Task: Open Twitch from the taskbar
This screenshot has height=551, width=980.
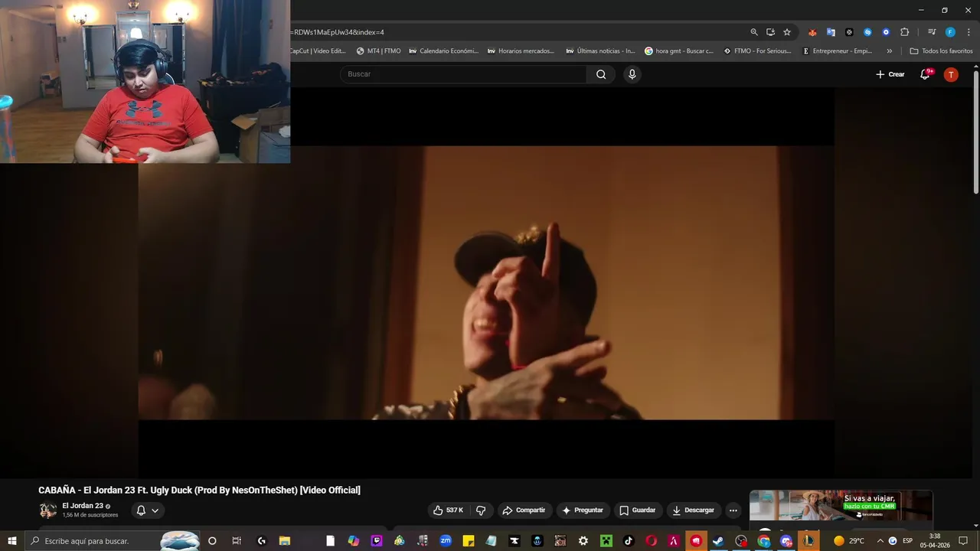Action: pos(376,541)
